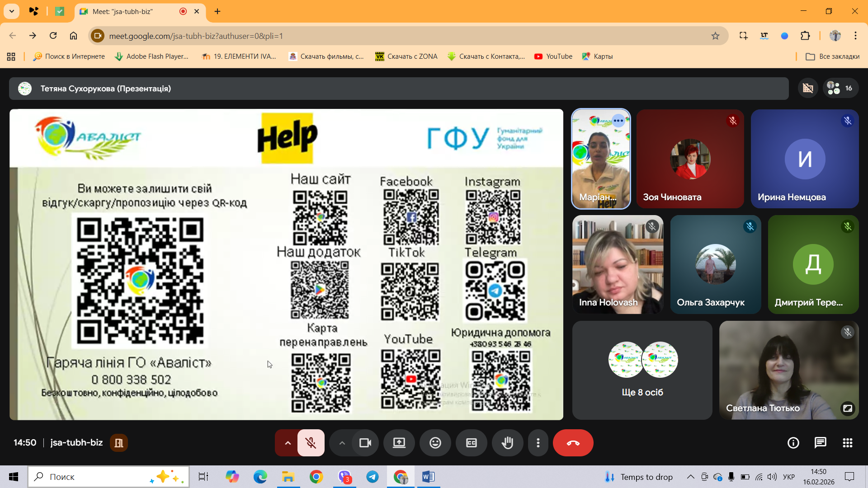Open the emoji reactions panel
This screenshot has width=868, height=488.
[x=435, y=443]
